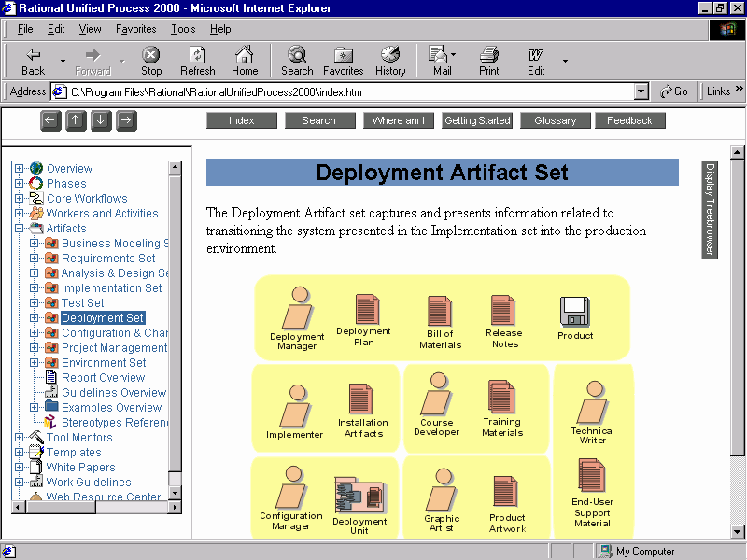747x560 pixels.
Task: Click the tree panel horizontal scrollbar thumb
Action: (61, 508)
